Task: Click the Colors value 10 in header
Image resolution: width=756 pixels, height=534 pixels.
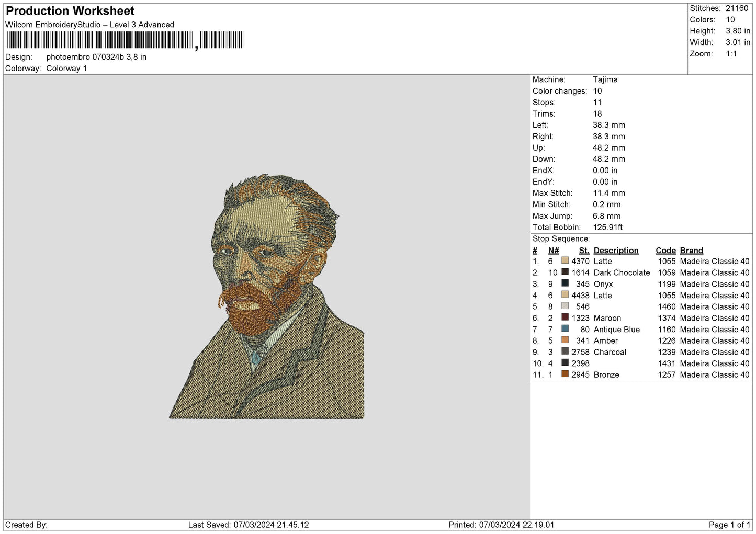Action: click(730, 20)
